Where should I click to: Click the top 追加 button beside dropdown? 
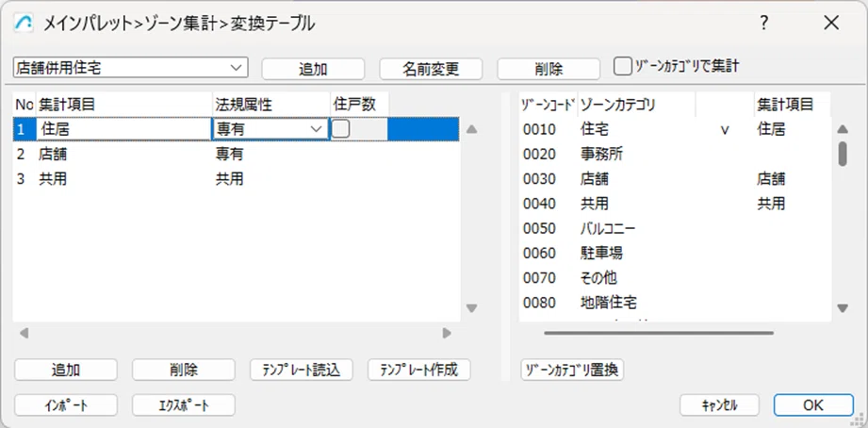click(313, 69)
